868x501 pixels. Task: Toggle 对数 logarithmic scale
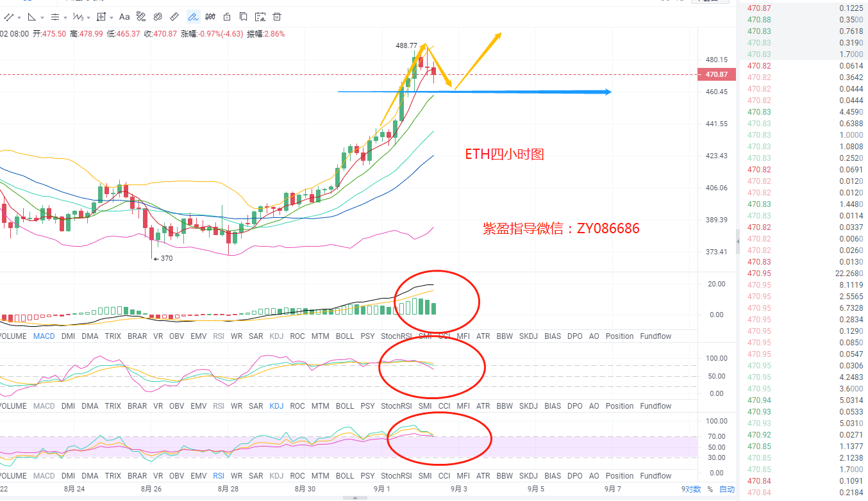tap(693, 489)
